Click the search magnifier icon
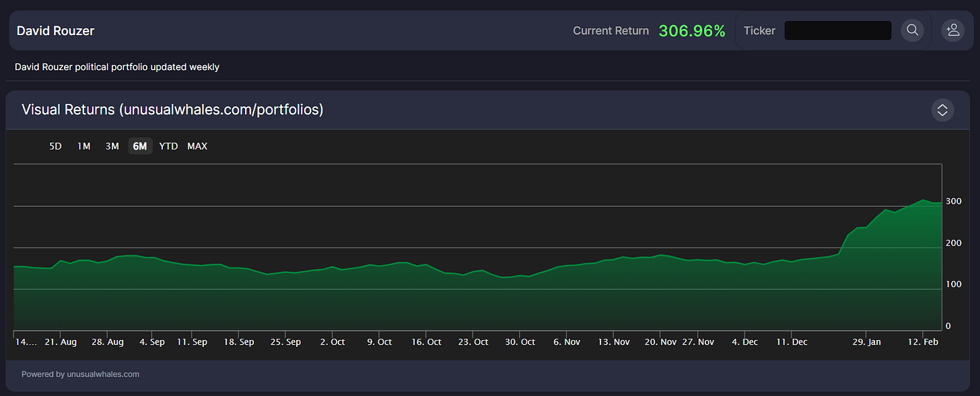980x396 pixels. (912, 30)
